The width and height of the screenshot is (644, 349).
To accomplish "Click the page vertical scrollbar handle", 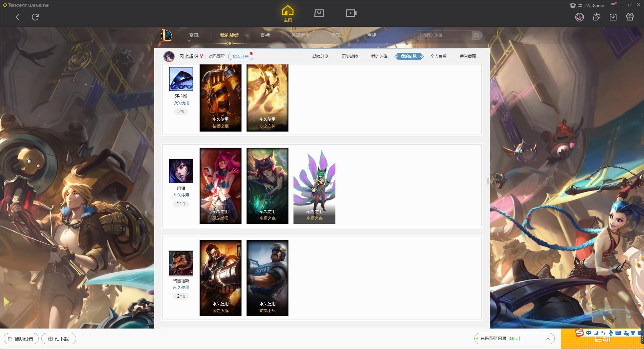I will [488, 181].
